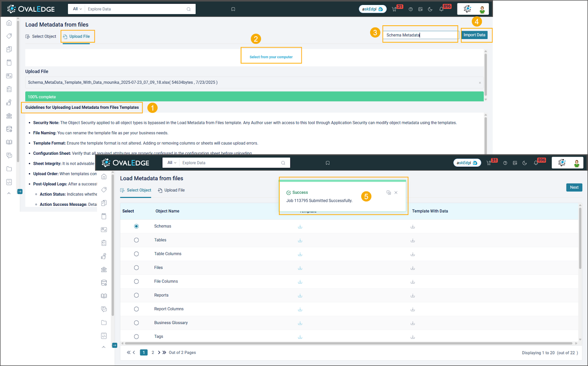Screen dimensions: 588x366
Task: Download Template With Data for Table Columns
Action: pyautogui.click(x=413, y=254)
